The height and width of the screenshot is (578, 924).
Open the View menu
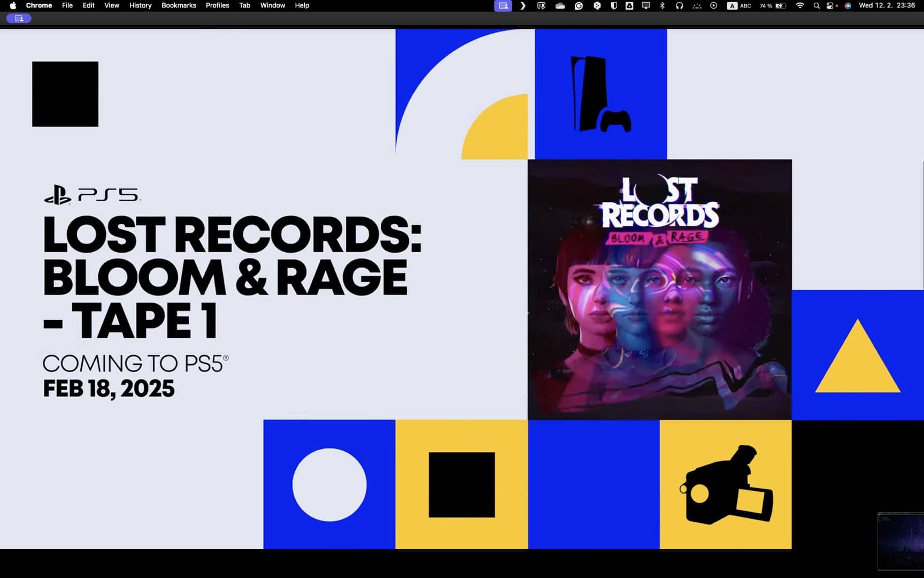pyautogui.click(x=112, y=5)
